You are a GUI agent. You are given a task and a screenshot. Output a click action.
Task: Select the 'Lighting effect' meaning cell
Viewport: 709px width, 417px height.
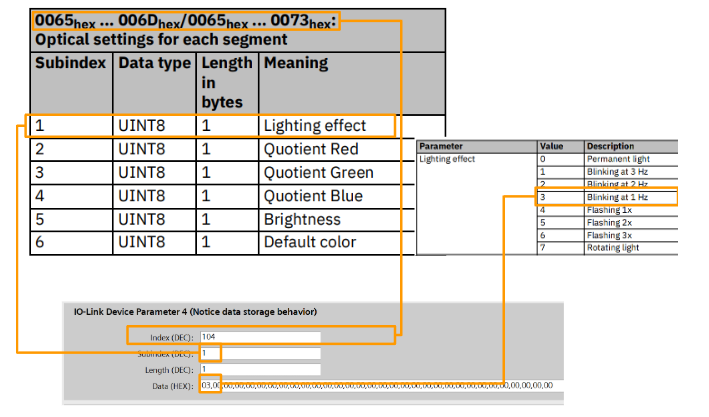click(x=314, y=126)
